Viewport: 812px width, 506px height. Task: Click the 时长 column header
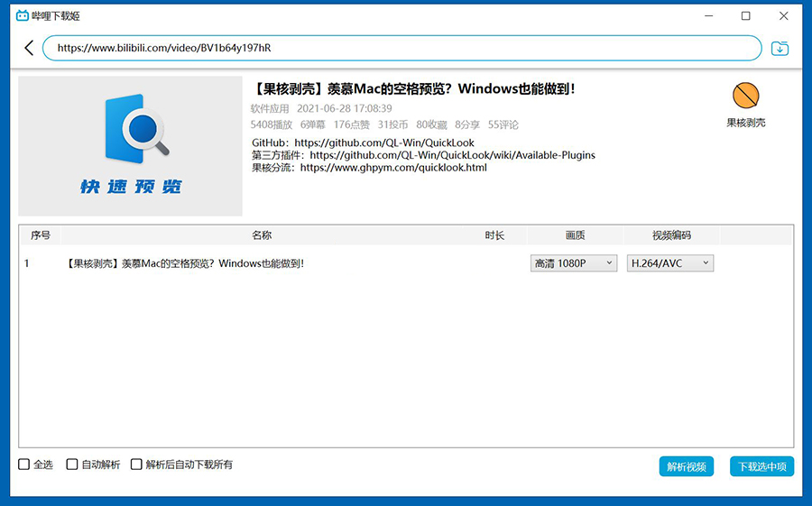coord(494,235)
